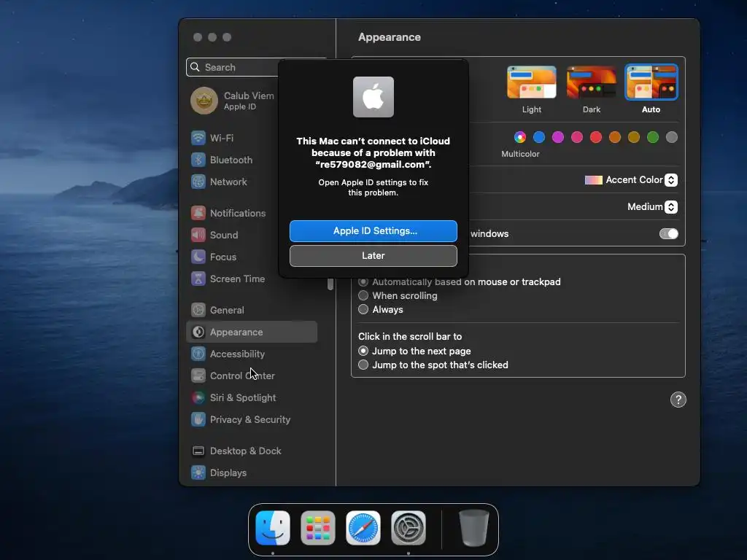Open Safari from the Dock
747x560 pixels.
[363, 528]
